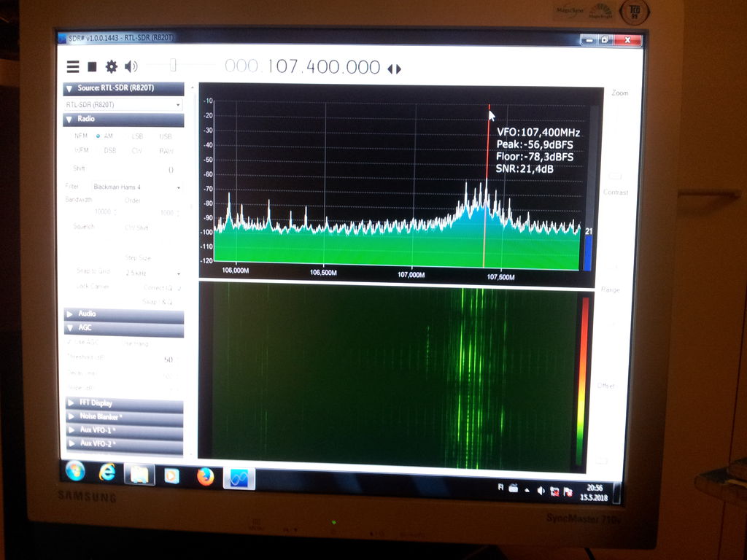The height and width of the screenshot is (560, 747).
Task: Click the volume slider handle
Action: tap(173, 66)
